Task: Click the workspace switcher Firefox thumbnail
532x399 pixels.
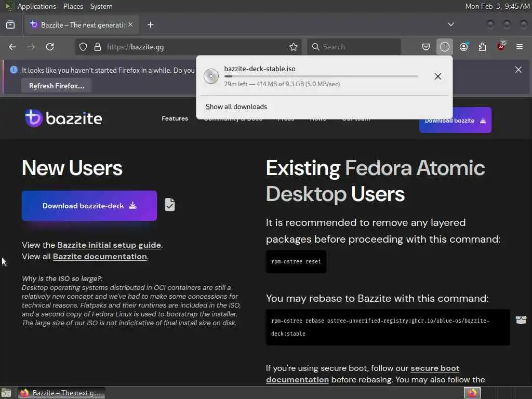Action: point(472,393)
